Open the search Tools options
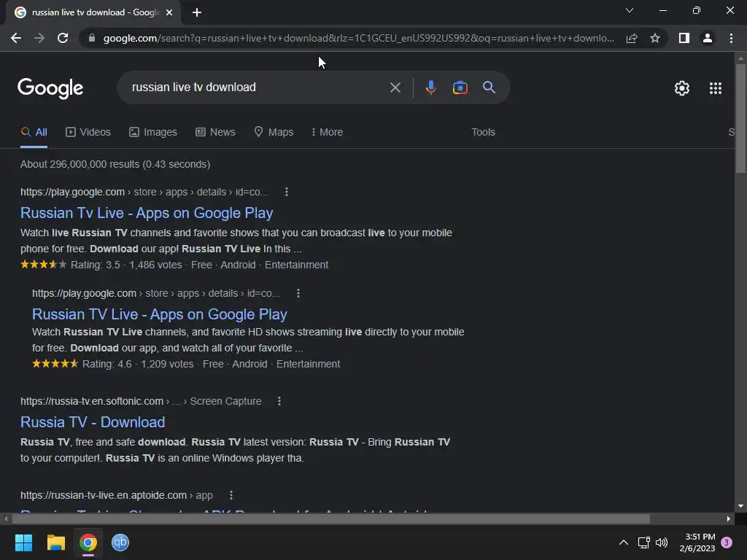 click(x=483, y=132)
